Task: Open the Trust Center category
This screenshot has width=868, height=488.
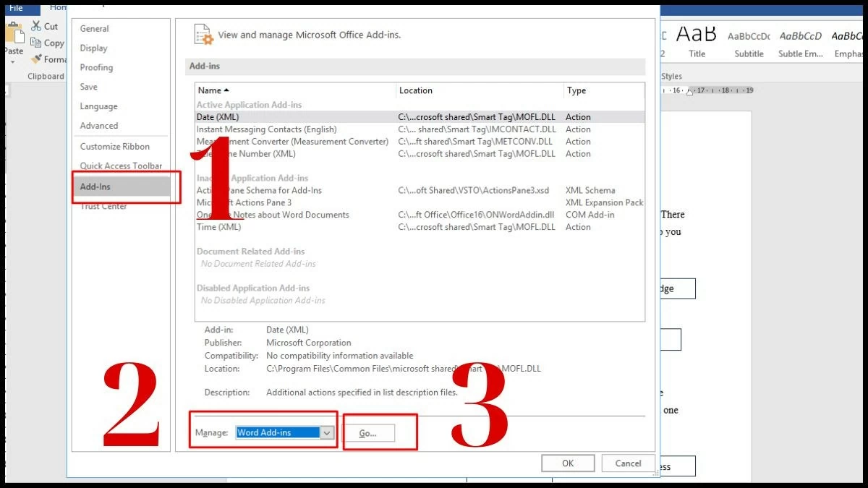Action: [x=103, y=207]
